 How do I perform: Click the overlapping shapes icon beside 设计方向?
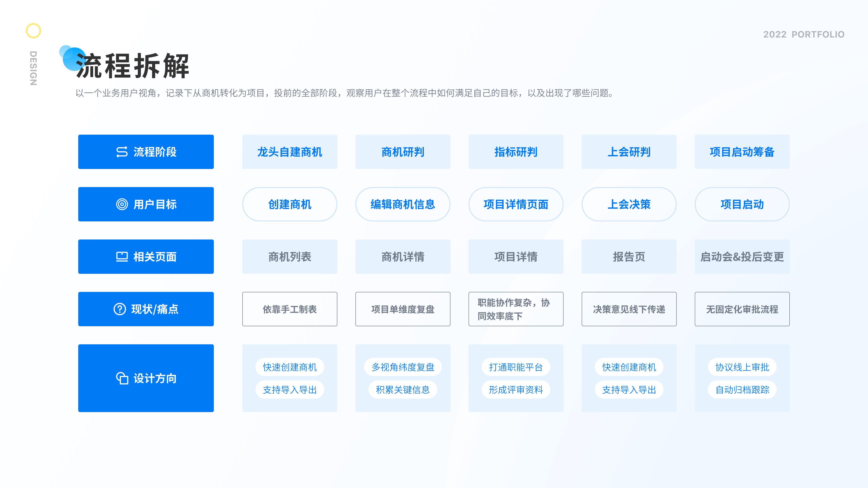point(122,378)
